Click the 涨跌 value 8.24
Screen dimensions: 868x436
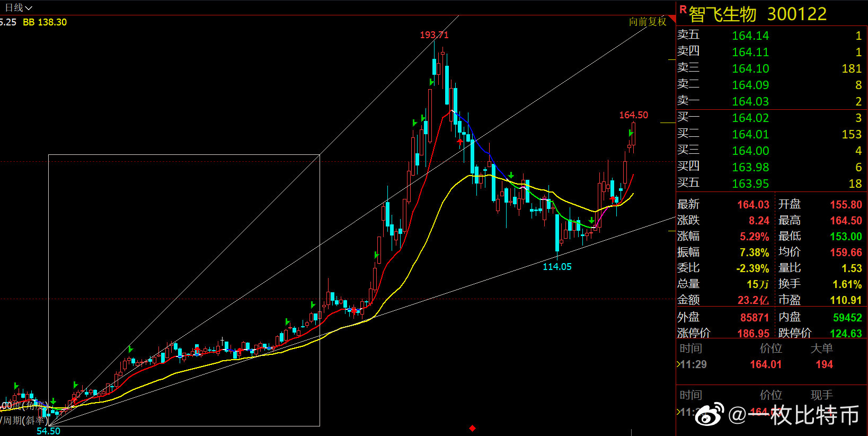[x=759, y=221]
